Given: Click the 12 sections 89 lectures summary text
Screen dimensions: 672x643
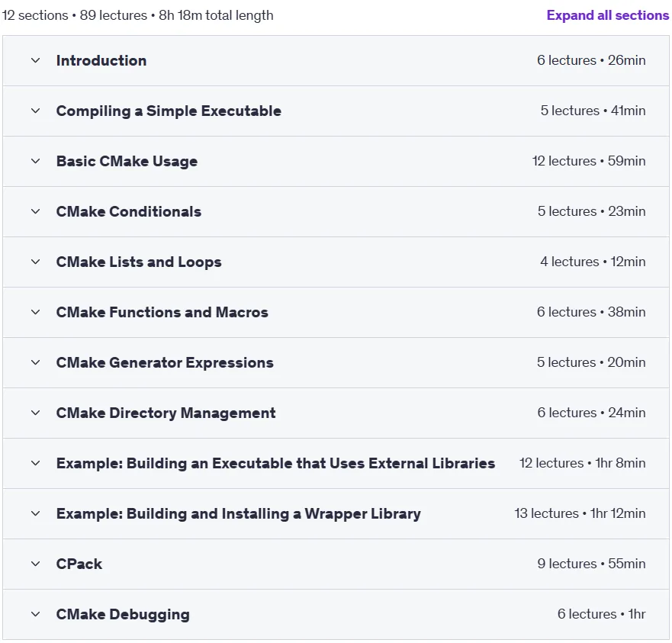Looking at the screenshot, I should [137, 15].
